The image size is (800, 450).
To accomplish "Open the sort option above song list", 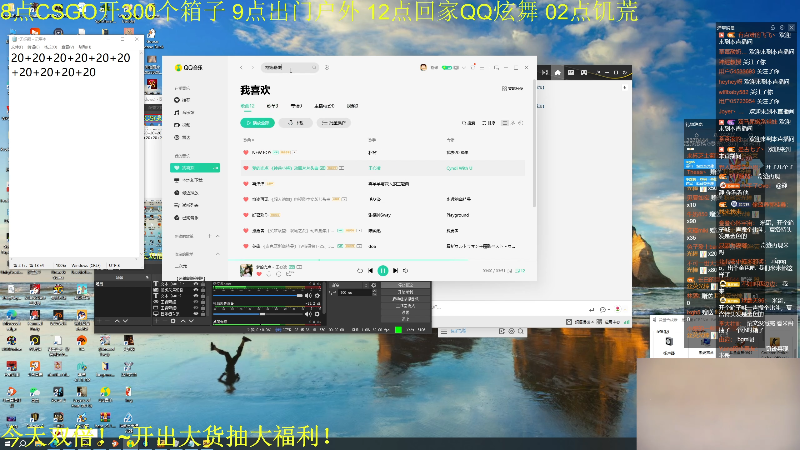I will 488,123.
